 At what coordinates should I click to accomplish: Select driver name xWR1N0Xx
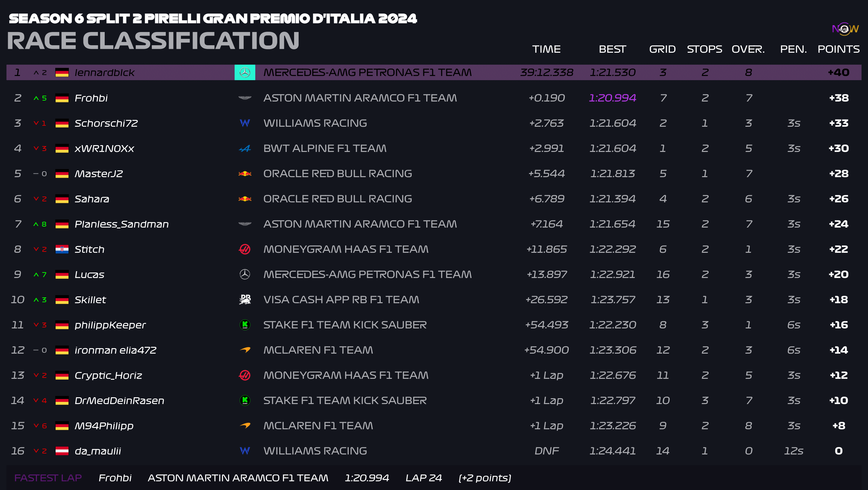coord(104,149)
